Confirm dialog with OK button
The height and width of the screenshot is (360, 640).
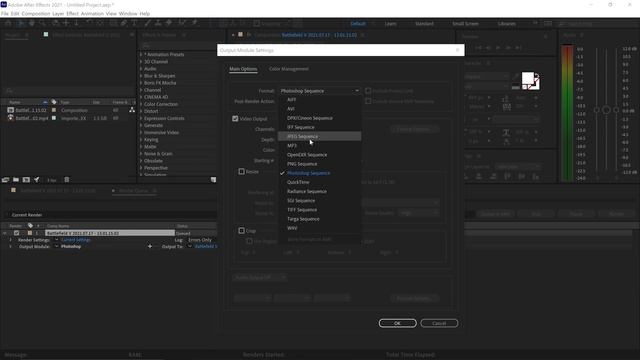(398, 323)
